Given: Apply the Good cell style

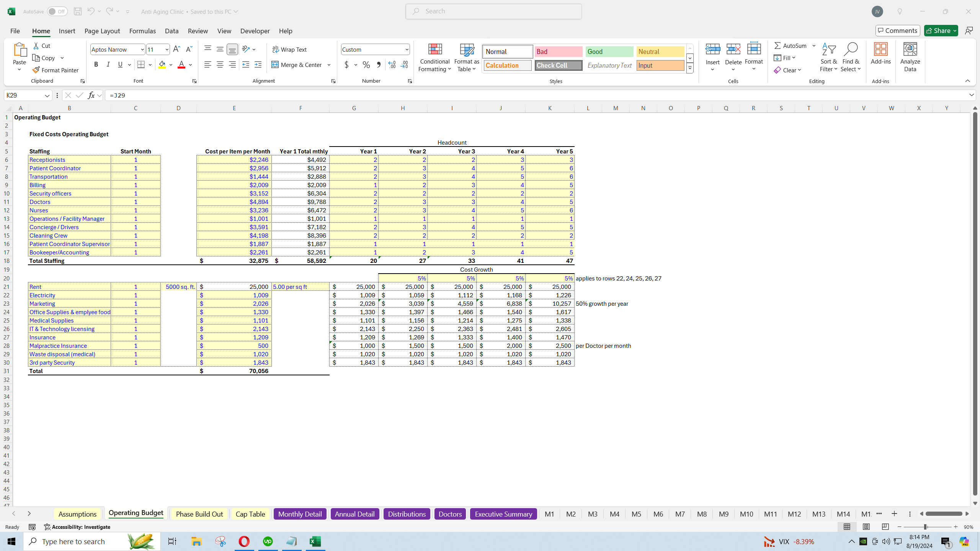Looking at the screenshot, I should pos(609,51).
